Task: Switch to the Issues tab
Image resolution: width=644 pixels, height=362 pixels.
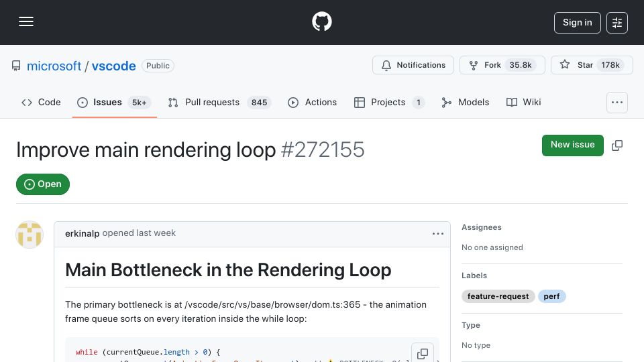Action: pos(114,102)
